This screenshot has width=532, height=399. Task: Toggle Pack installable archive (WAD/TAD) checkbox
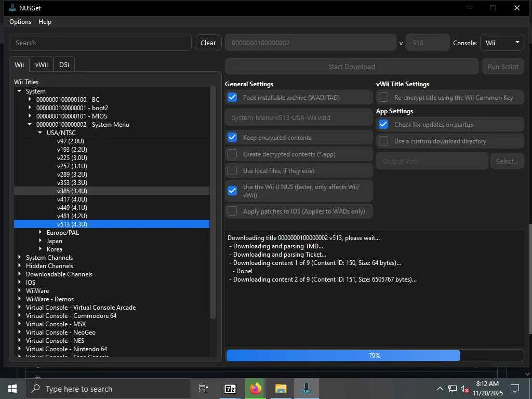[232, 97]
